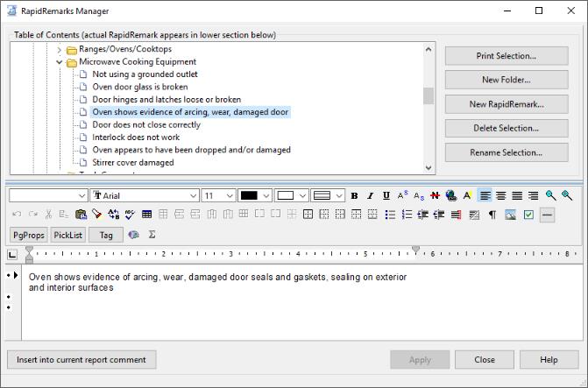This screenshot has height=388, width=588.
Task: Open the PickList button
Action: 67,235
